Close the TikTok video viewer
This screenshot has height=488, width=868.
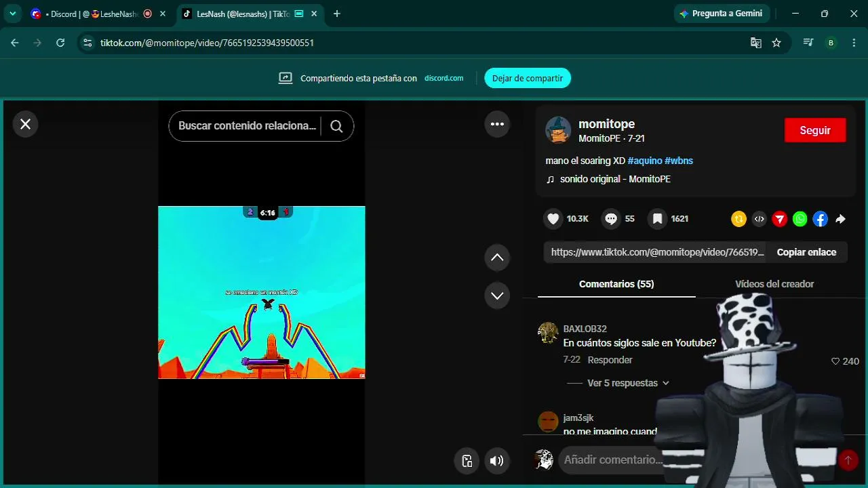coord(25,124)
